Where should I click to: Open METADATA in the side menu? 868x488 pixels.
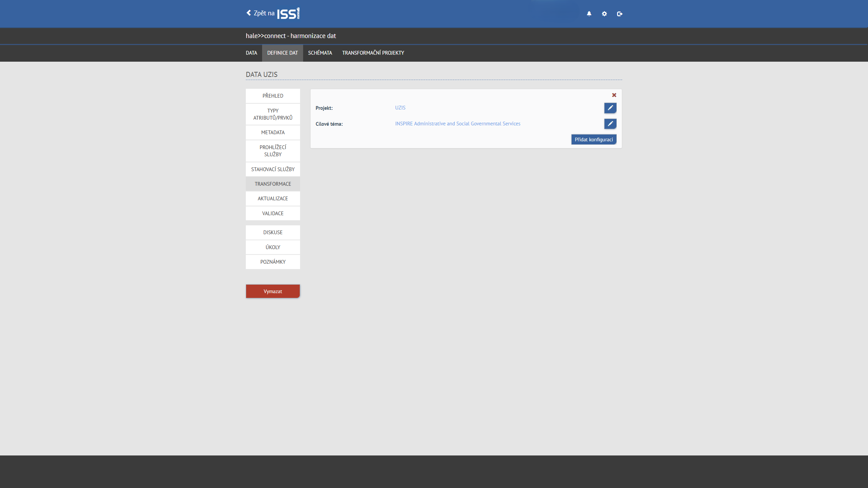click(273, 133)
